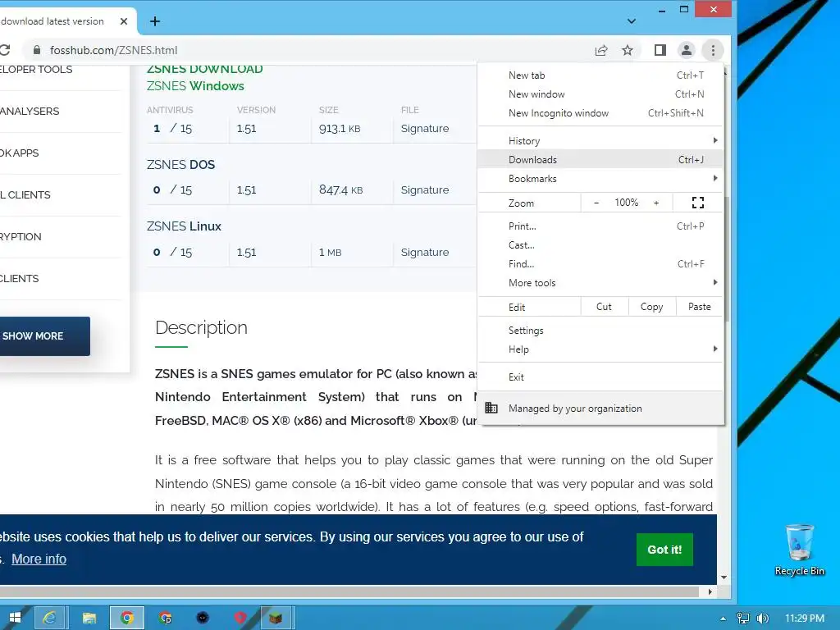
Task: Switch to Google Chrome taskbar icon
Action: coord(127,618)
